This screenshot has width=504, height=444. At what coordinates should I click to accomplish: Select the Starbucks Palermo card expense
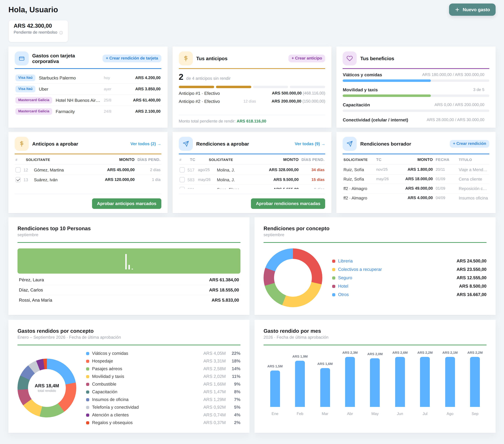[88, 78]
